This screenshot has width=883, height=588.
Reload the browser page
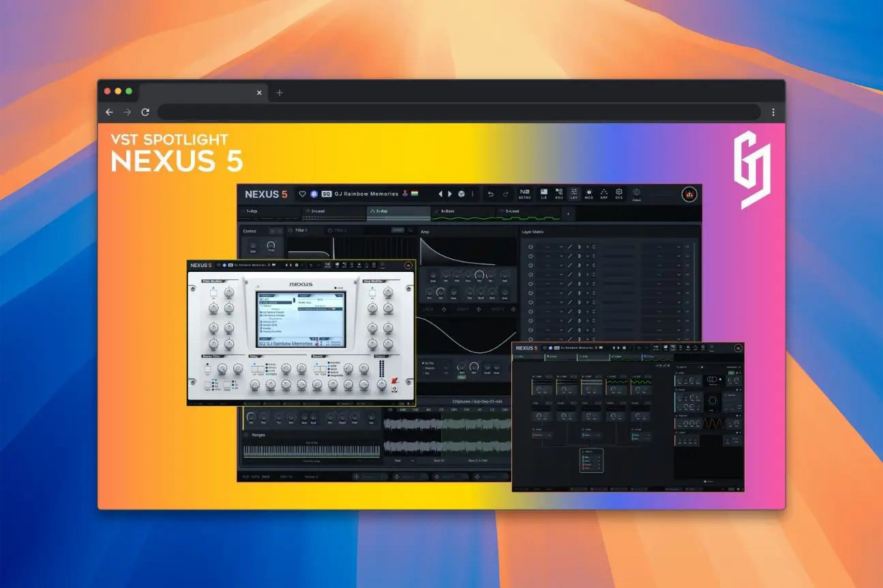click(145, 112)
